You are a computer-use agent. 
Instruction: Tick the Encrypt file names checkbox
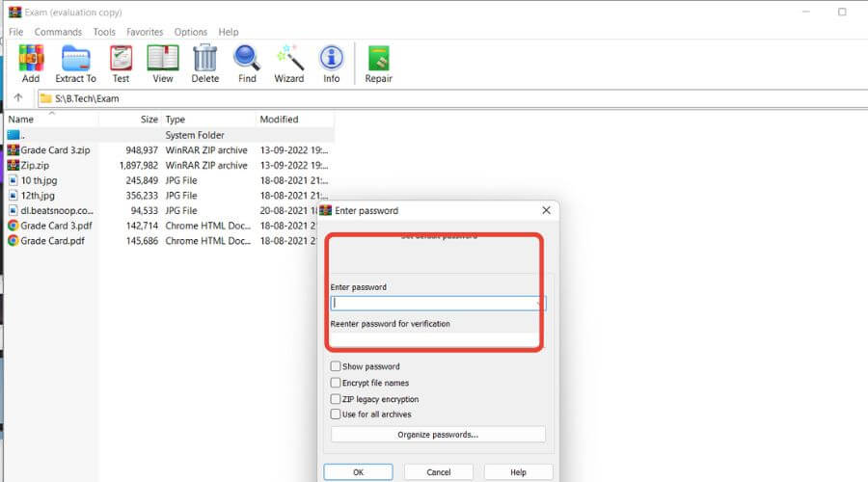point(336,383)
